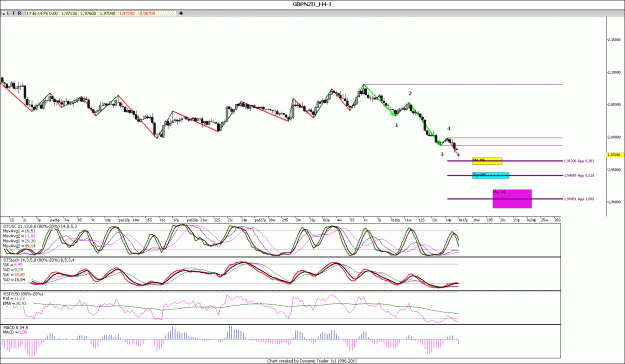Select the magenta time projection box
This screenshot has height=364, width=625.
point(512,199)
